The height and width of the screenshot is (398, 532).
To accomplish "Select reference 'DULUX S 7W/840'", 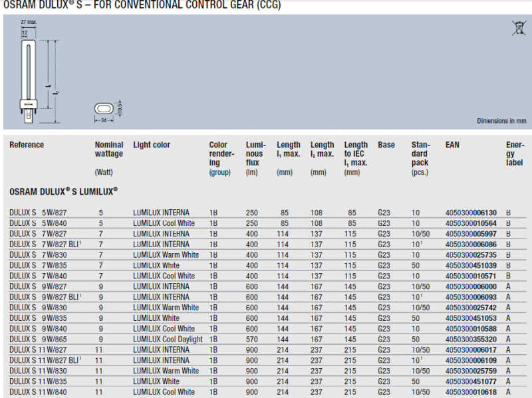I will coord(38,276).
